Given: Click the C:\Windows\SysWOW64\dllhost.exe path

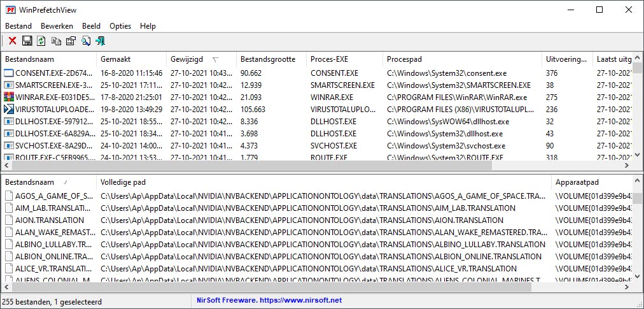Looking at the screenshot, I should pos(448,122).
